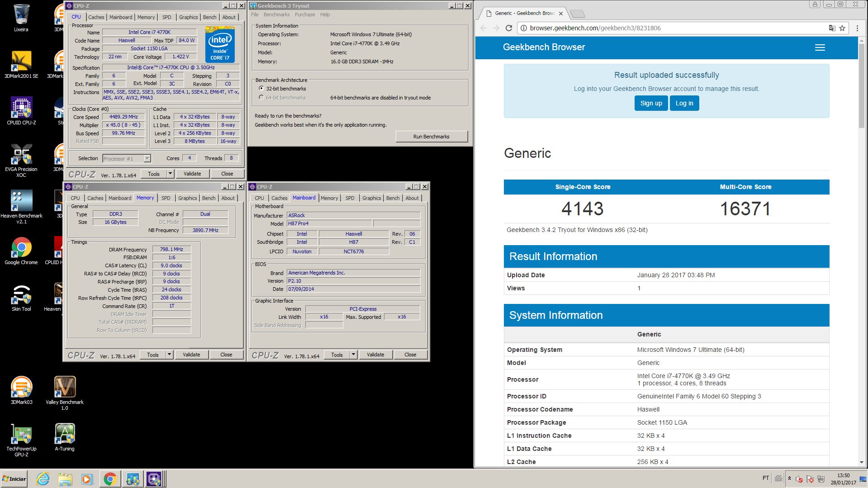Bookmark this page with the star icon

point(842,28)
